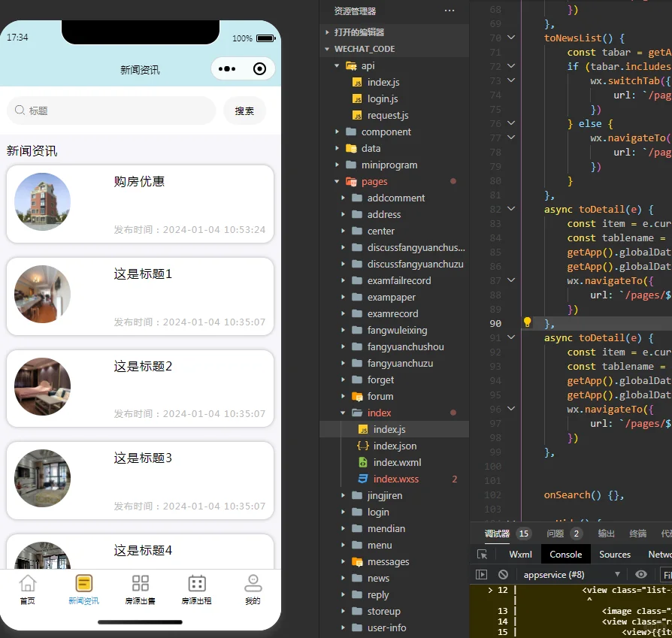Tap the capsule ... icon in mini program
This screenshot has width=672, height=638.
[x=226, y=68]
